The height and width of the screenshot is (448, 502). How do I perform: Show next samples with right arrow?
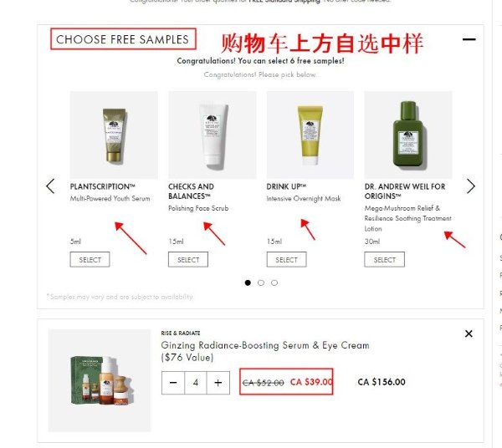point(470,186)
